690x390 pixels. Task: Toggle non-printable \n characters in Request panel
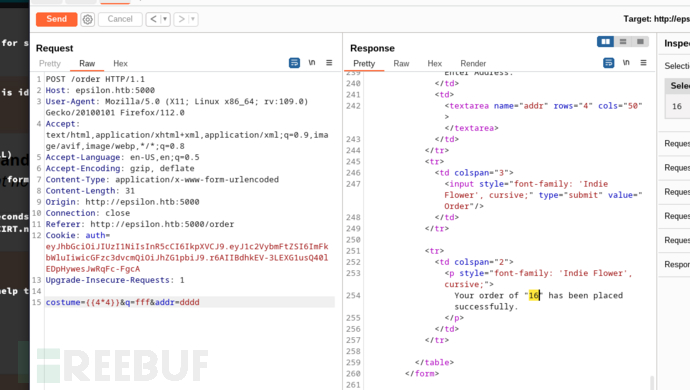point(312,63)
